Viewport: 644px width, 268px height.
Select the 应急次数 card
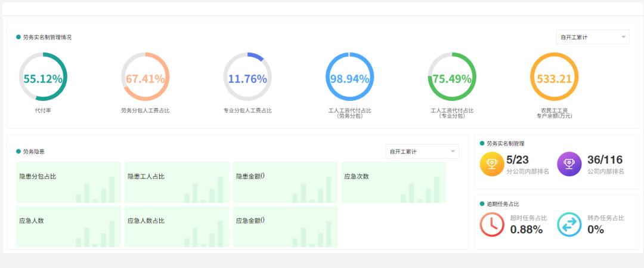[394, 182]
